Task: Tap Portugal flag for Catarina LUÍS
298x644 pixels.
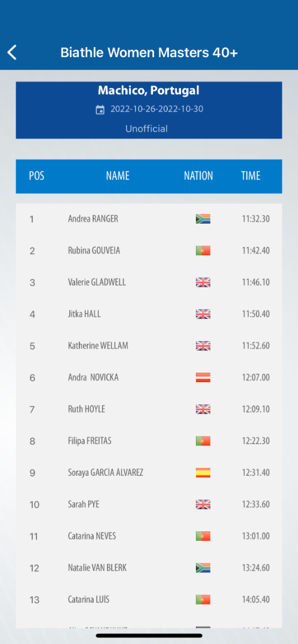Action: tap(203, 600)
